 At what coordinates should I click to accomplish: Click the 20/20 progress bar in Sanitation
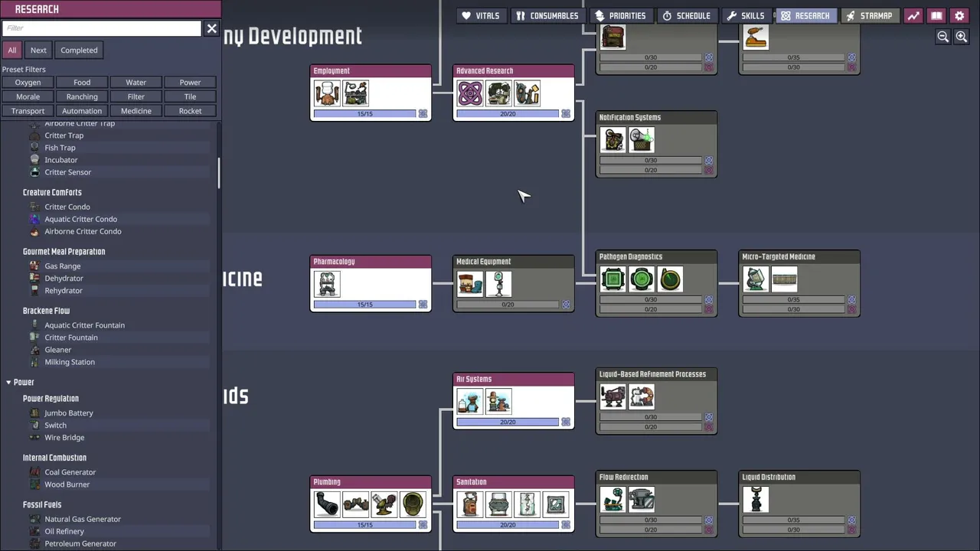(x=508, y=525)
